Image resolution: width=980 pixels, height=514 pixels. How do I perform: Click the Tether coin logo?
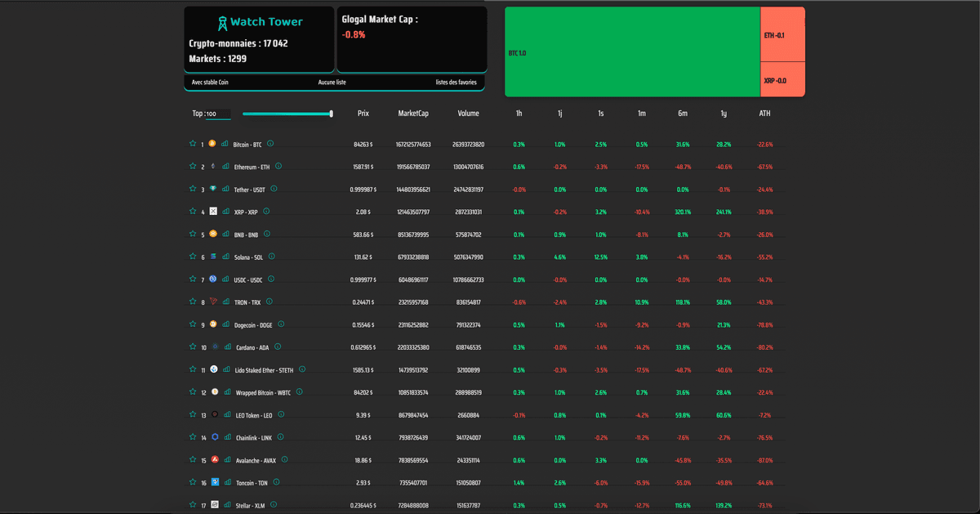pos(214,189)
